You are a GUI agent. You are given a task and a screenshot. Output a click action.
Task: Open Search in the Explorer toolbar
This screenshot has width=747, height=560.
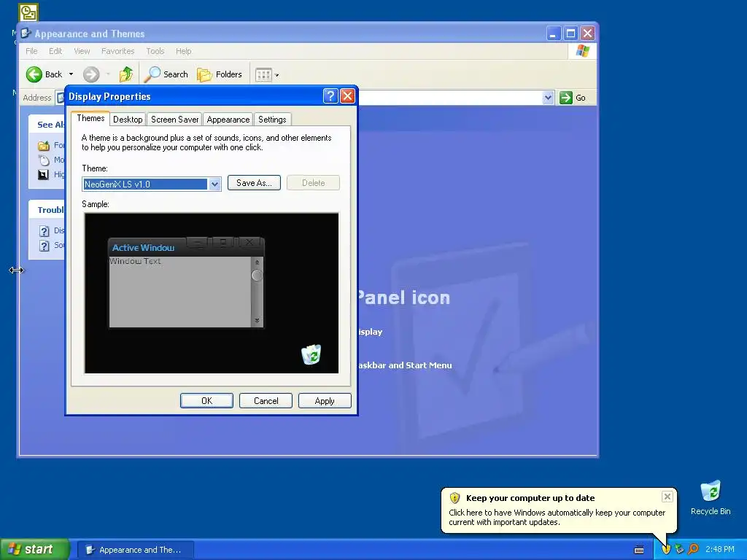tap(166, 74)
